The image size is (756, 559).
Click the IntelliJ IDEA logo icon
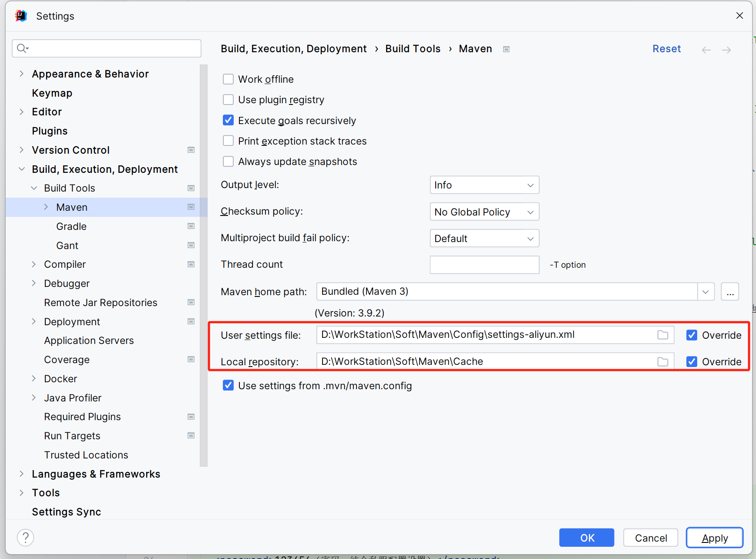(21, 16)
